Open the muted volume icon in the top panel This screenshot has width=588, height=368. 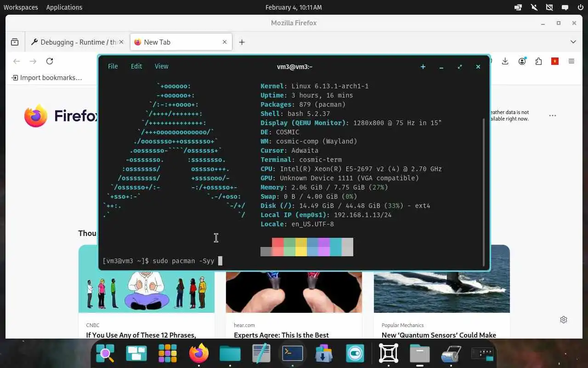click(534, 7)
